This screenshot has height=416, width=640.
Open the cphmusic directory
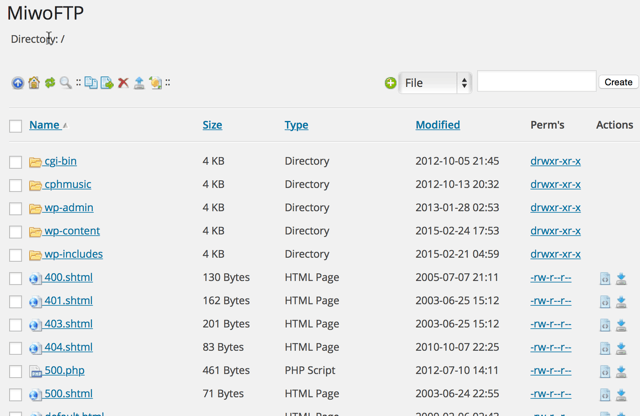[68, 184]
